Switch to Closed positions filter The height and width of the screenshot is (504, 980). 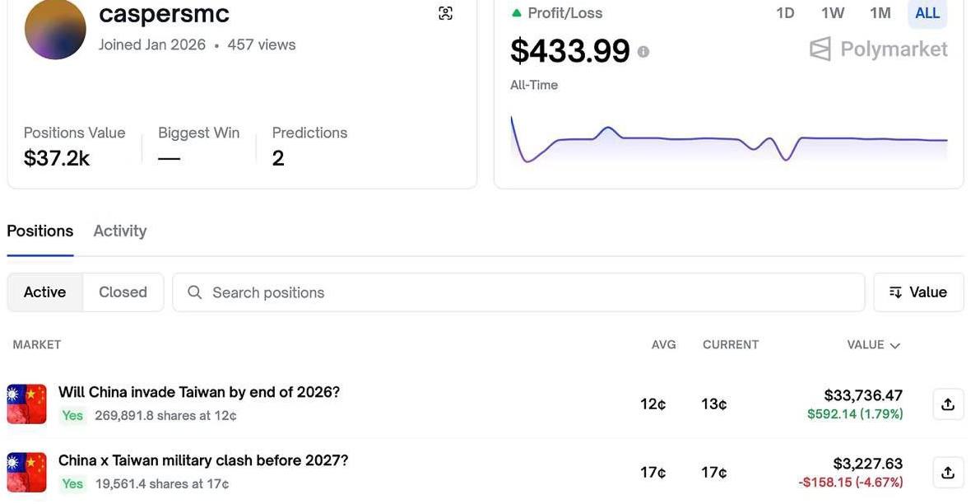123,292
